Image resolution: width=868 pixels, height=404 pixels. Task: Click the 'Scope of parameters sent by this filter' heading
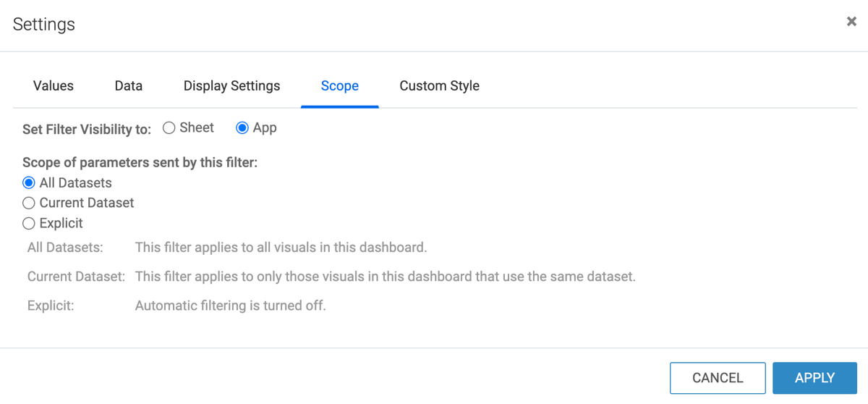(x=140, y=163)
